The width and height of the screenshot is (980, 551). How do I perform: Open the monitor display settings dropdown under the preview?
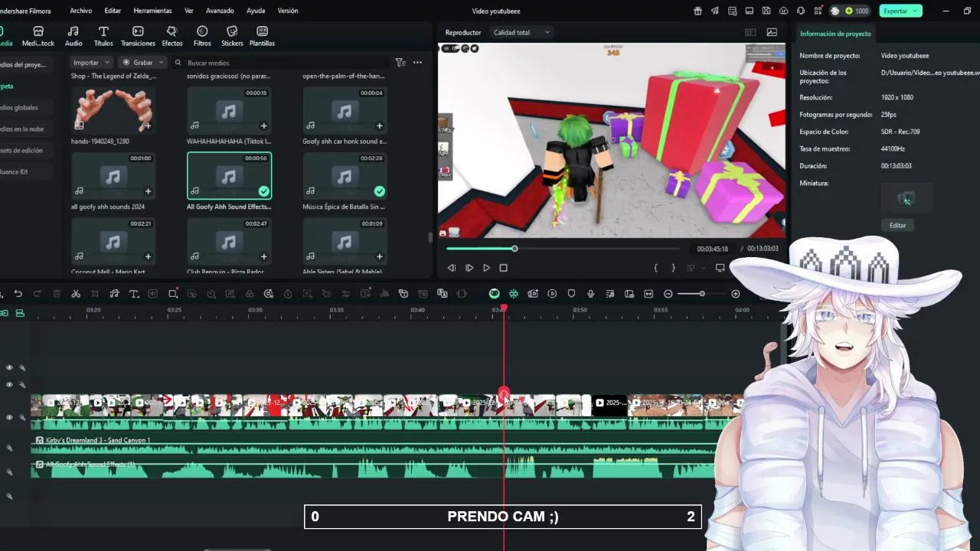pyautogui.click(x=722, y=268)
